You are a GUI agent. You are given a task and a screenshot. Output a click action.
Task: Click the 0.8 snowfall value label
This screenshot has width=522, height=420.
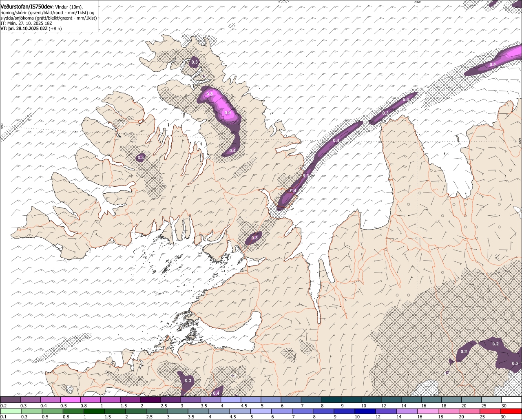pos(210,94)
